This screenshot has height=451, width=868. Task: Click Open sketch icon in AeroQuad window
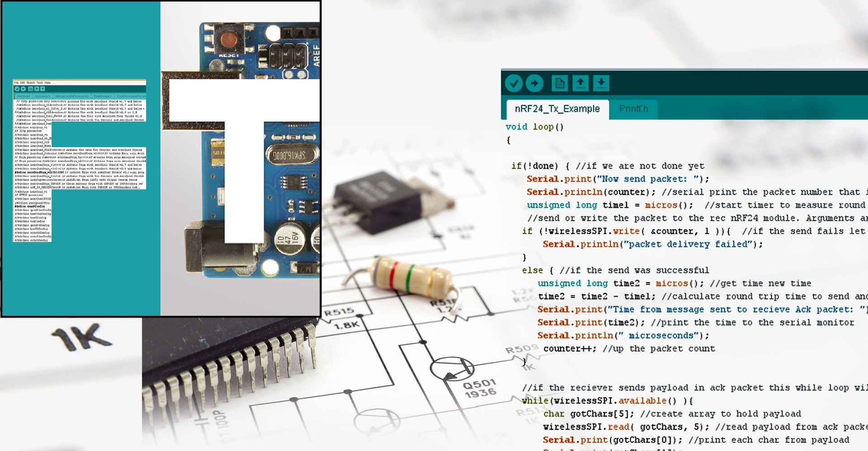37,89
